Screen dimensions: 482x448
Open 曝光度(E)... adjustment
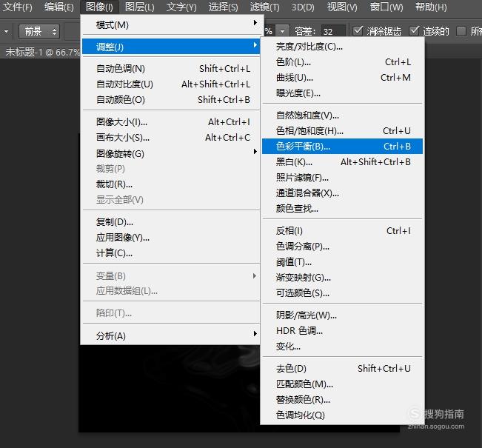click(342, 93)
